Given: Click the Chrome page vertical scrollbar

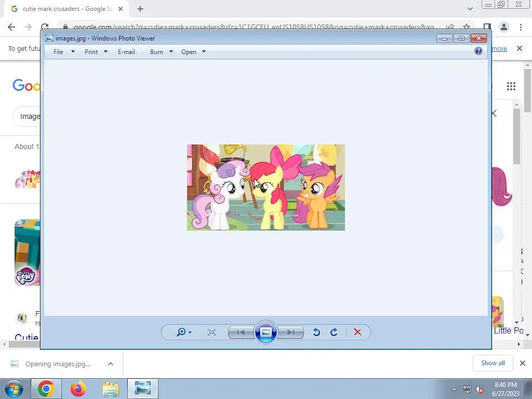Looking at the screenshot, I should 527,90.
